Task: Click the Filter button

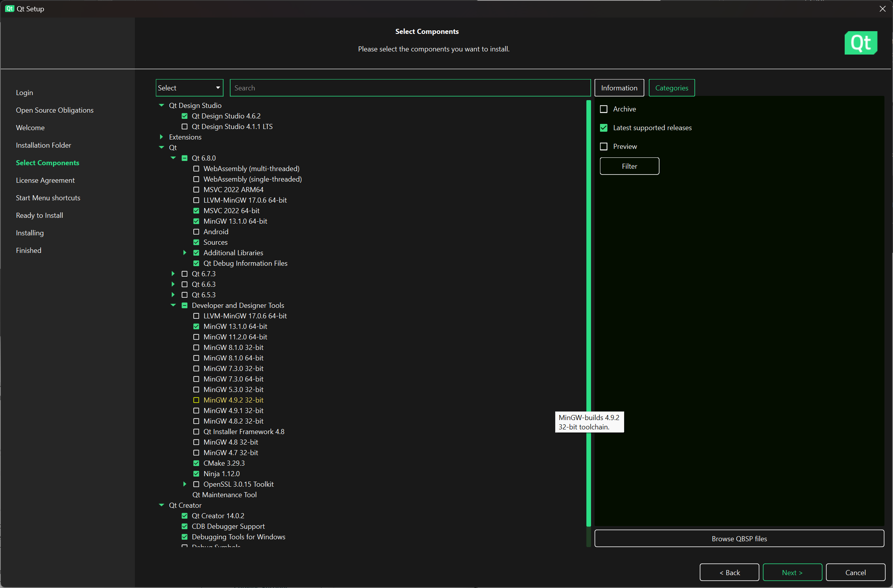Action: point(629,166)
